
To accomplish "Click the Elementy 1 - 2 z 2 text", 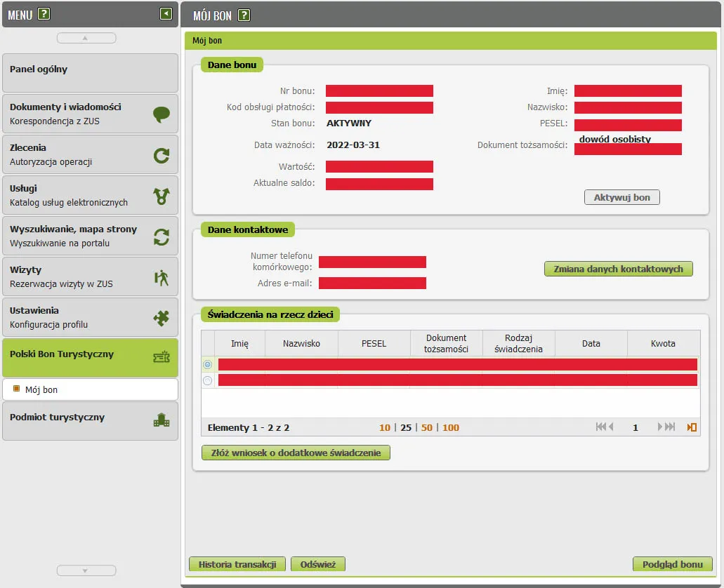I will point(249,427).
